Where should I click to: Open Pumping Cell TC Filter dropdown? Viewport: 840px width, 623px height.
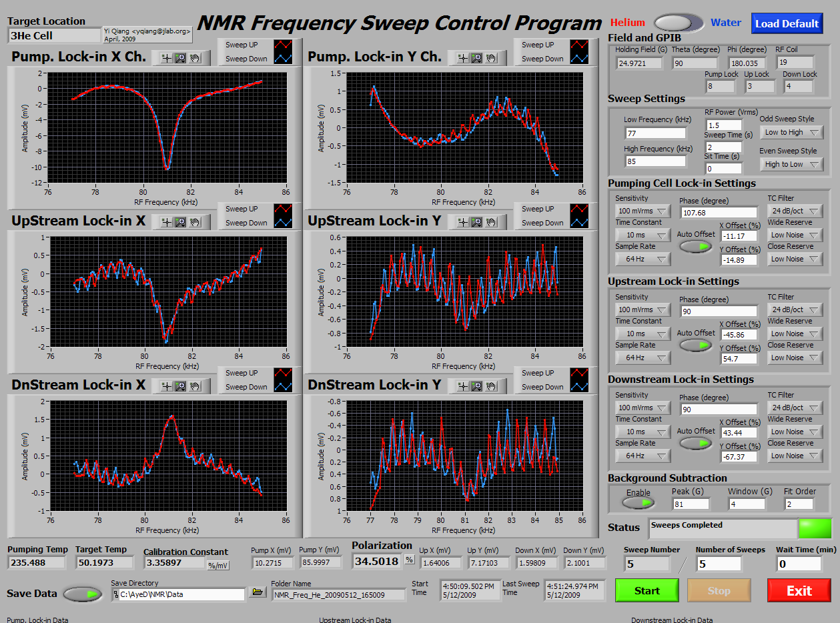(x=795, y=211)
